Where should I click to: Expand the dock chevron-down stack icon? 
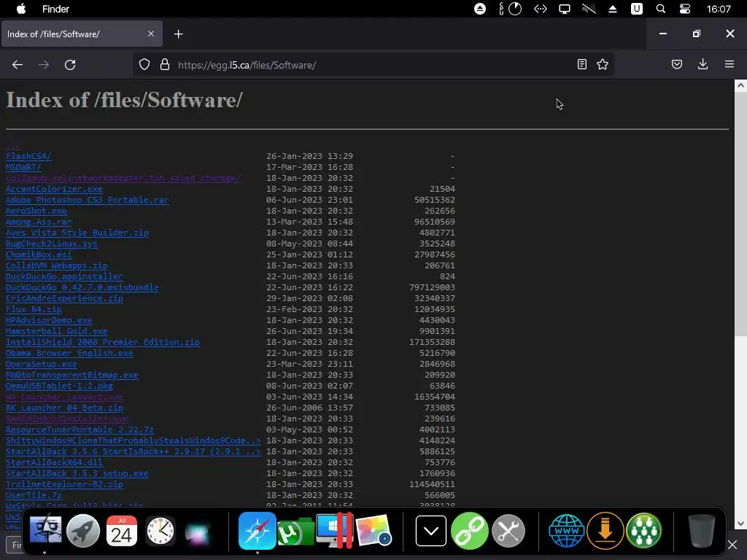(431, 531)
